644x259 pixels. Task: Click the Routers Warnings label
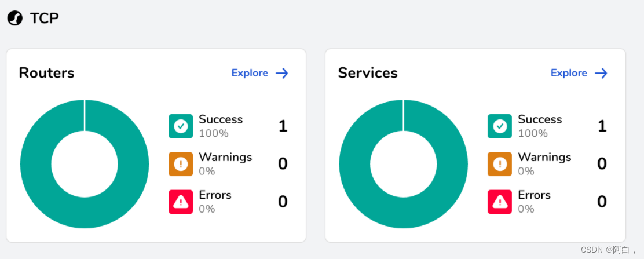(x=225, y=157)
